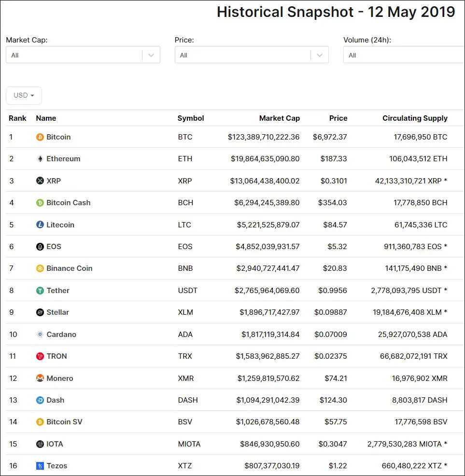Open the Price filter dropdown

252,55
